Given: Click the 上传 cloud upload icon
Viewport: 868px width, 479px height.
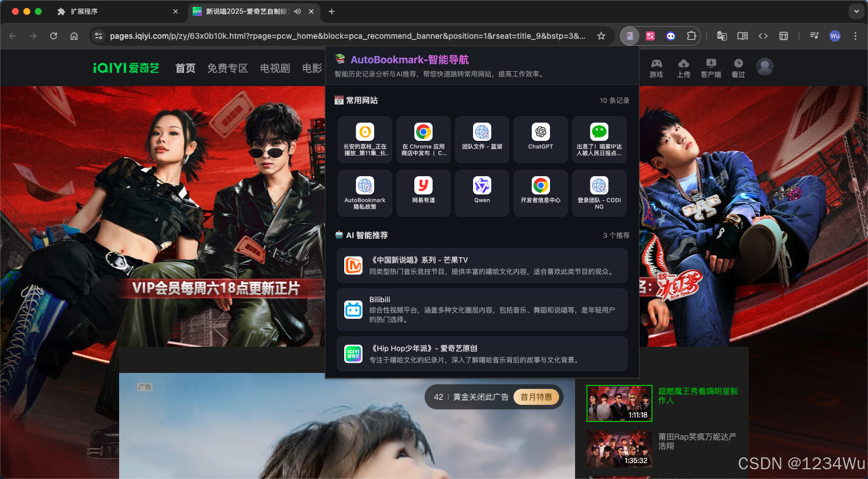Looking at the screenshot, I should 683,68.
